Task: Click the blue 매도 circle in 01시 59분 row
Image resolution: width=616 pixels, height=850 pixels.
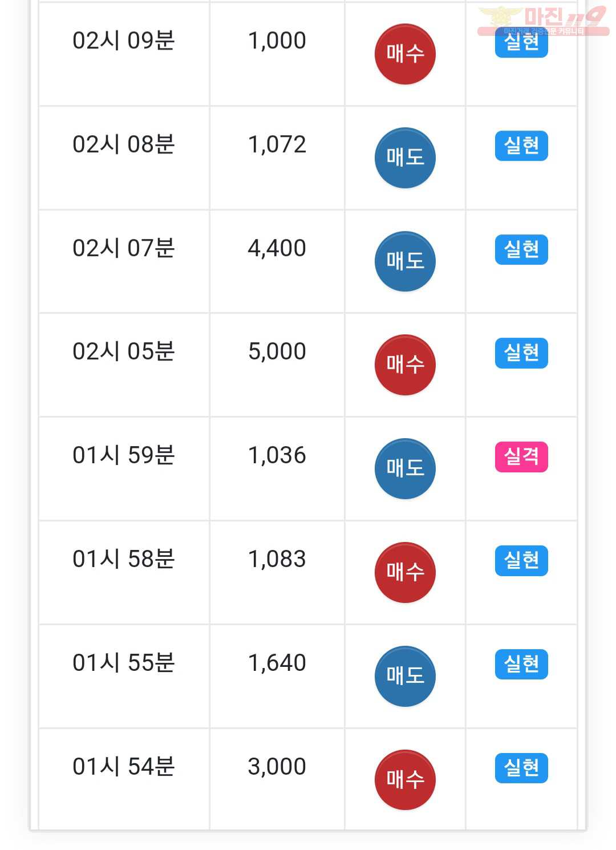Action: (405, 469)
